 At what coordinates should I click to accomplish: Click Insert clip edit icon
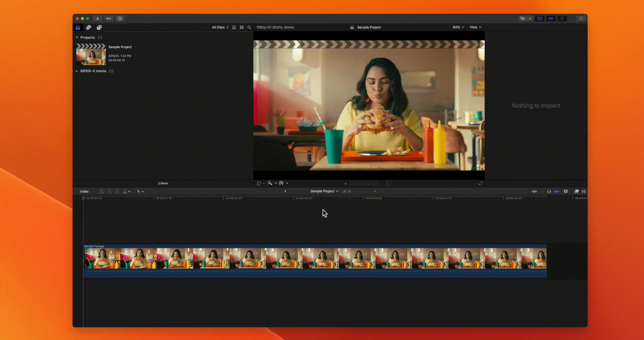[109, 191]
